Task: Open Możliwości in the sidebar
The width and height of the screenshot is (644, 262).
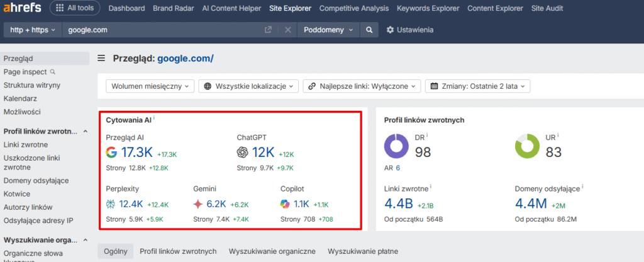Action: click(x=22, y=112)
